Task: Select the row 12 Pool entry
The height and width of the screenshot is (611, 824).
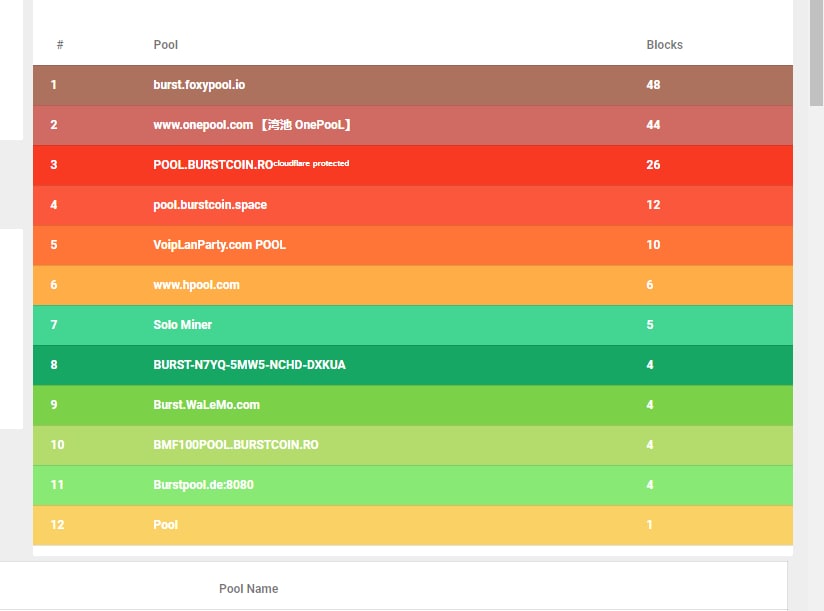Action: pyautogui.click(x=166, y=524)
